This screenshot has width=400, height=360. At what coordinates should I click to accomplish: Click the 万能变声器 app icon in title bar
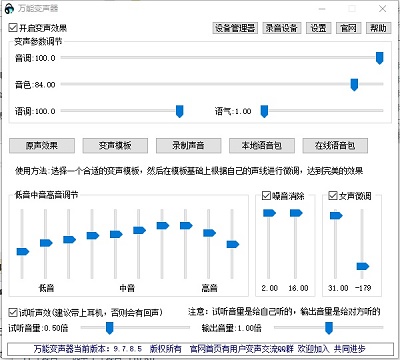pyautogui.click(x=9, y=9)
